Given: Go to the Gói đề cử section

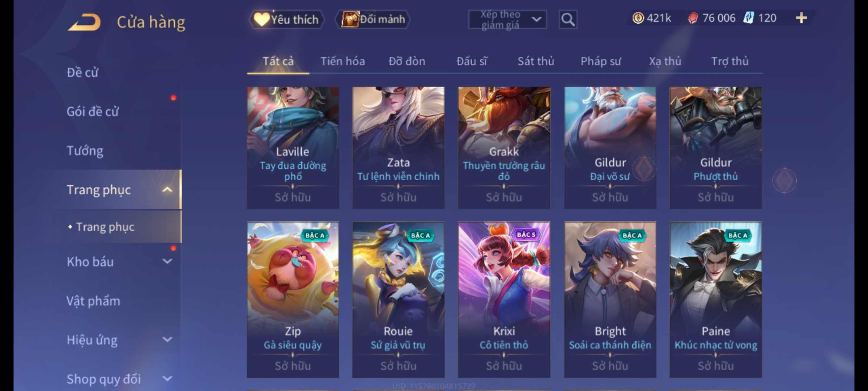Looking at the screenshot, I should pyautogui.click(x=93, y=112).
